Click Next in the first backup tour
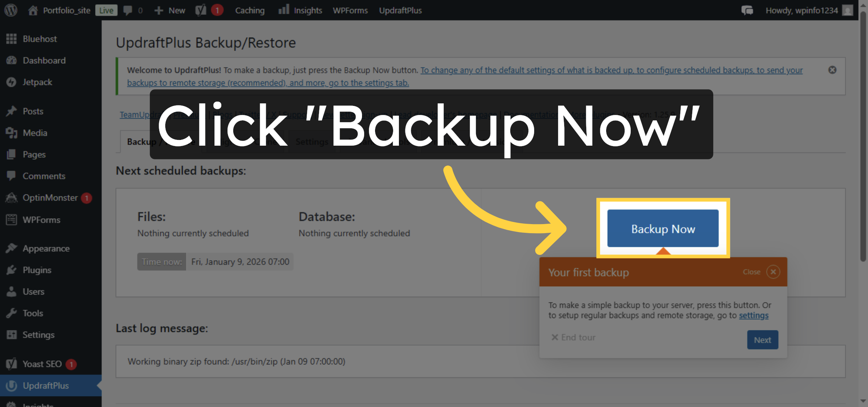This screenshot has height=407, width=868. (x=762, y=339)
